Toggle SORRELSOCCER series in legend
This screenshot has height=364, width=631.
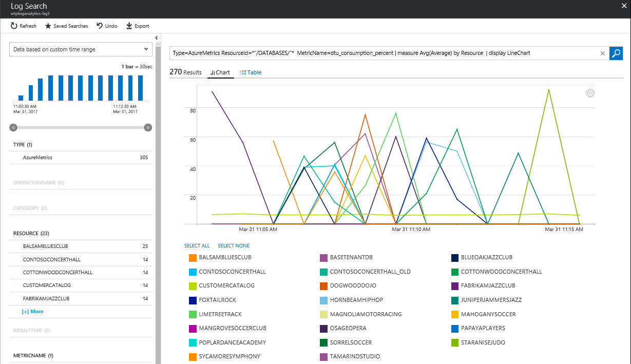[x=346, y=342]
